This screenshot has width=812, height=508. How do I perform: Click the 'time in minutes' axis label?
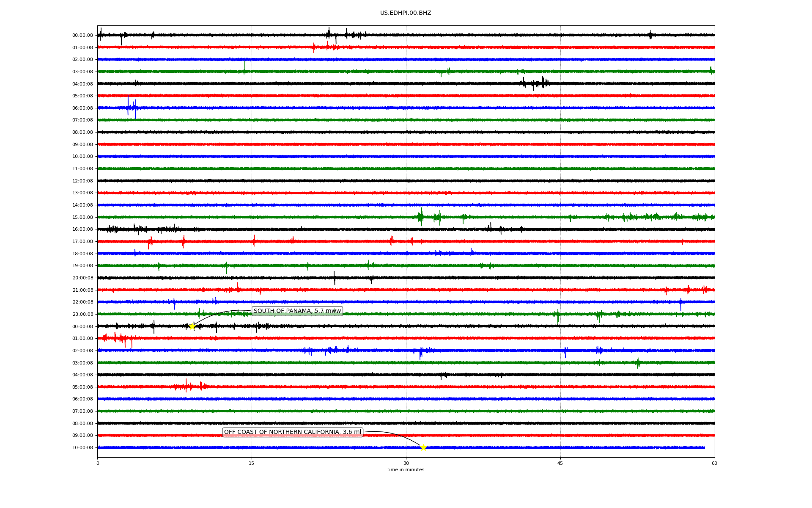[x=406, y=470]
